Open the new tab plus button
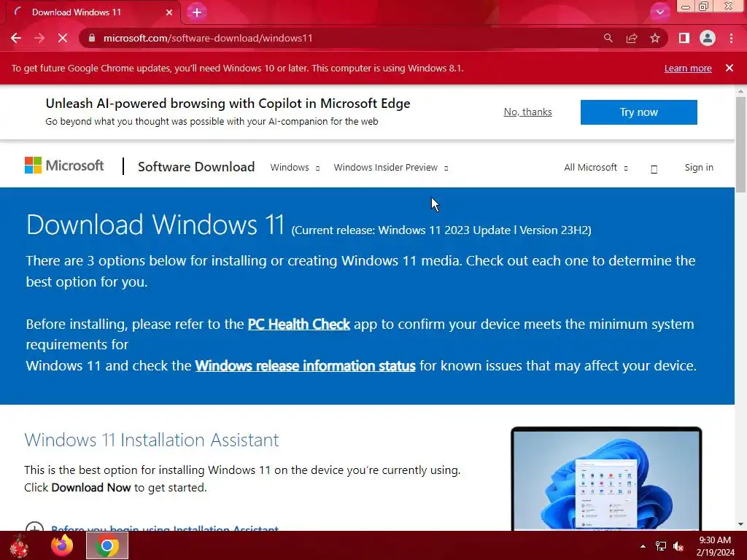 197,12
